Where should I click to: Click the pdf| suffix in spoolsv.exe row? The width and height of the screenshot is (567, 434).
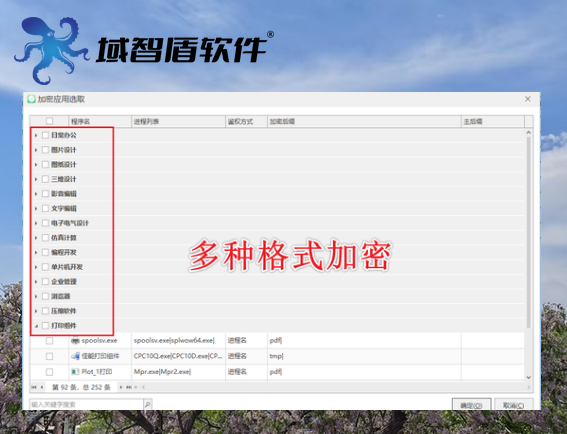coord(276,341)
